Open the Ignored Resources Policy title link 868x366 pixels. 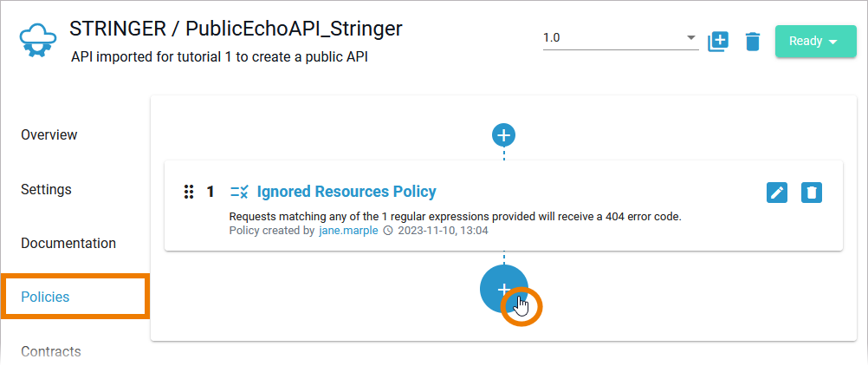tap(347, 192)
